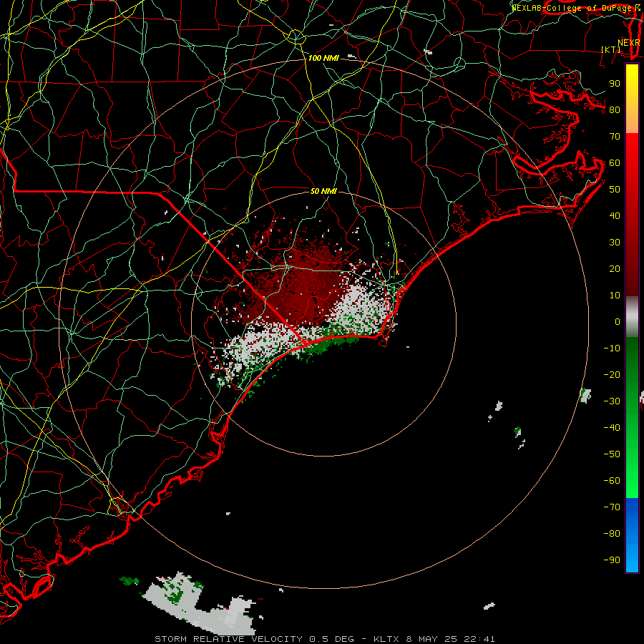
Task: Click the blue band of the color bar
Action: [632, 535]
